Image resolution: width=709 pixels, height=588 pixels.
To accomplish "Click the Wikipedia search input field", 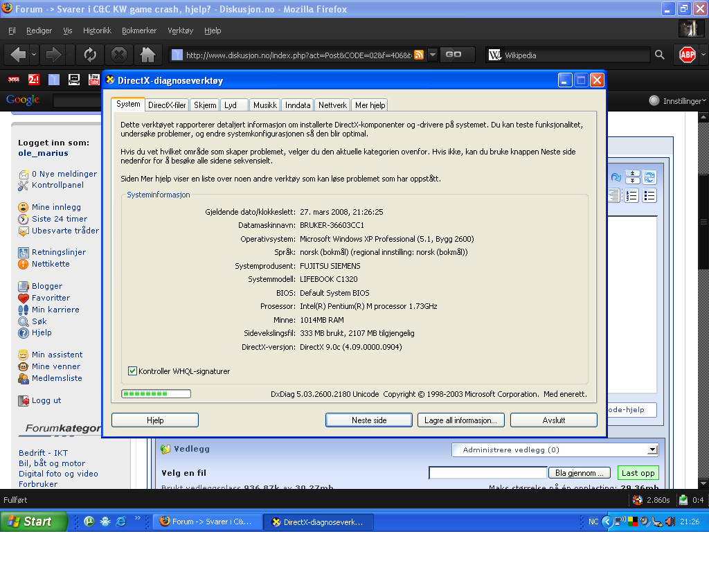I will click(577, 55).
